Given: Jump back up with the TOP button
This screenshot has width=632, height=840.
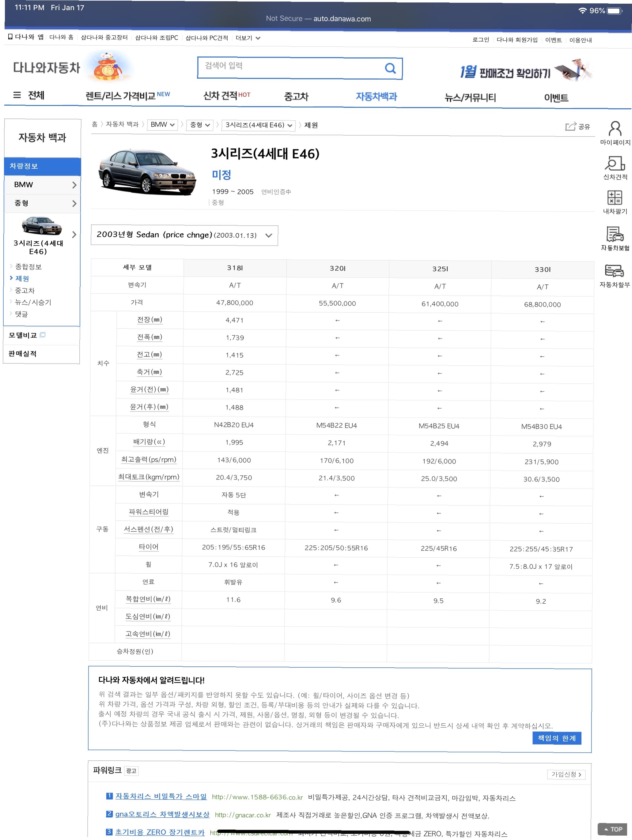Looking at the screenshot, I should coord(613,829).
